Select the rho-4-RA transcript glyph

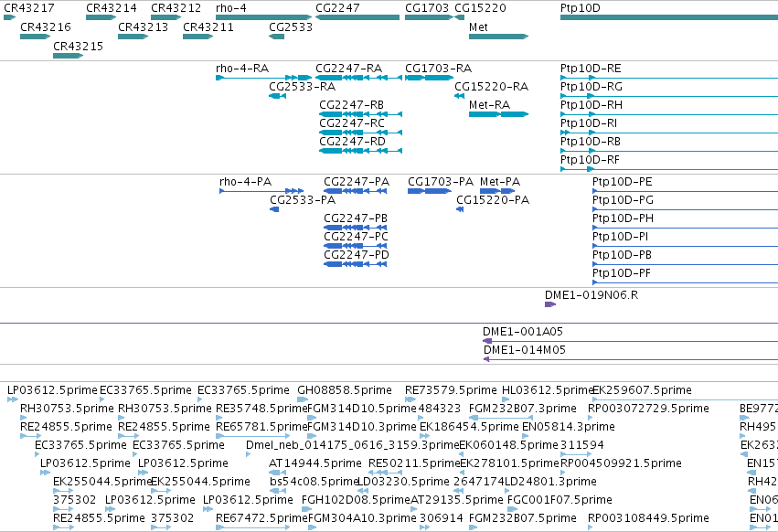pyautogui.click(x=264, y=78)
